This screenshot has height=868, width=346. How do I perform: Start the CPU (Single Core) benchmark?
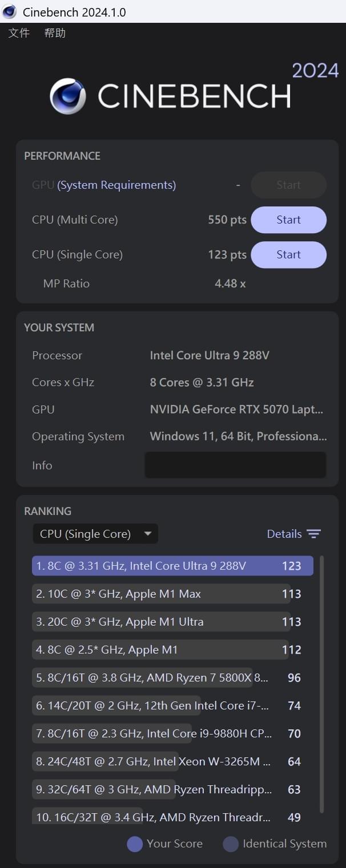point(289,255)
